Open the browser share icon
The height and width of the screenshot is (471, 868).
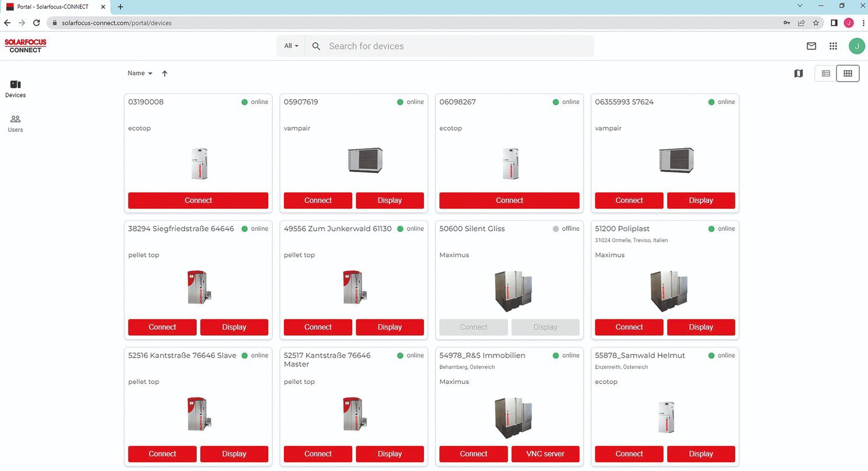(801, 23)
